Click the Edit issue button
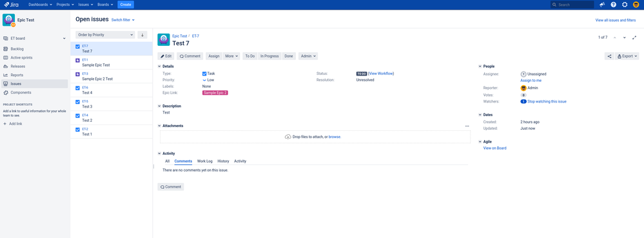 coord(166,56)
